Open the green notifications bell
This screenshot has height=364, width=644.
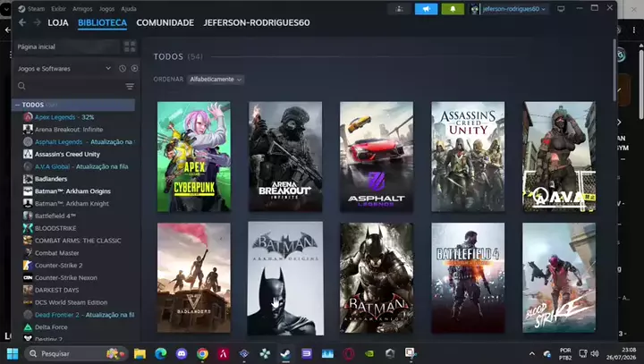click(x=453, y=9)
